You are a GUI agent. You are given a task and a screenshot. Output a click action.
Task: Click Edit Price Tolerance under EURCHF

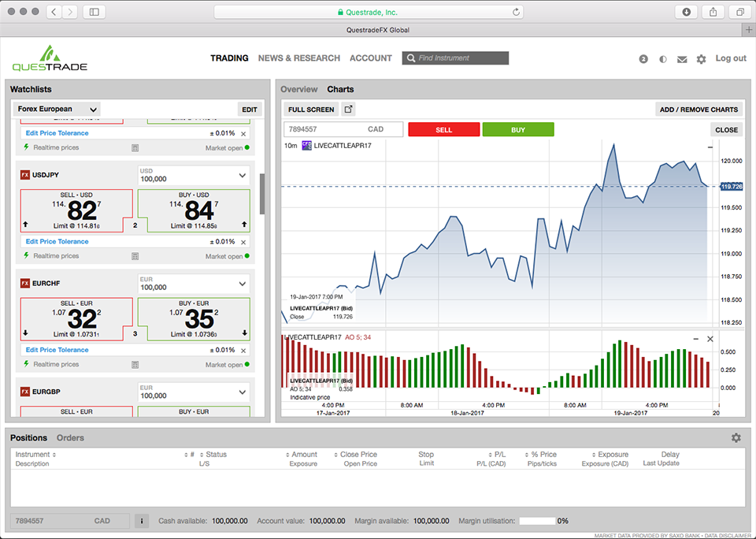(57, 350)
